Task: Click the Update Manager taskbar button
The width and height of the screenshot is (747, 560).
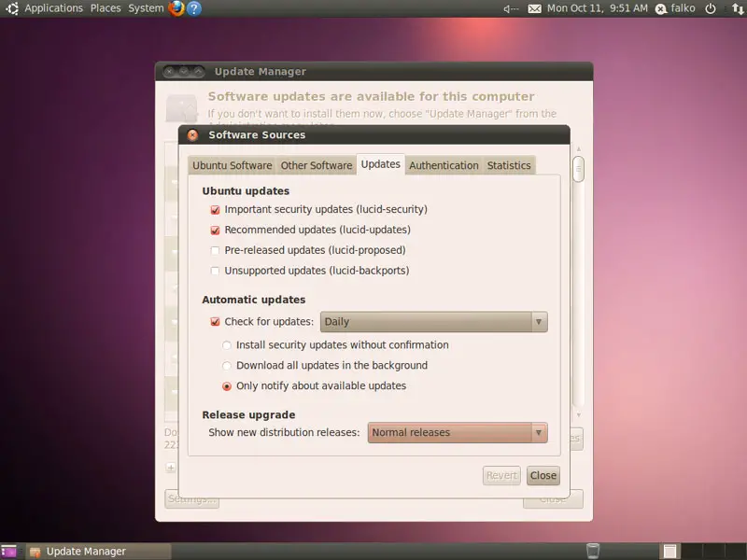Action: click(x=98, y=552)
